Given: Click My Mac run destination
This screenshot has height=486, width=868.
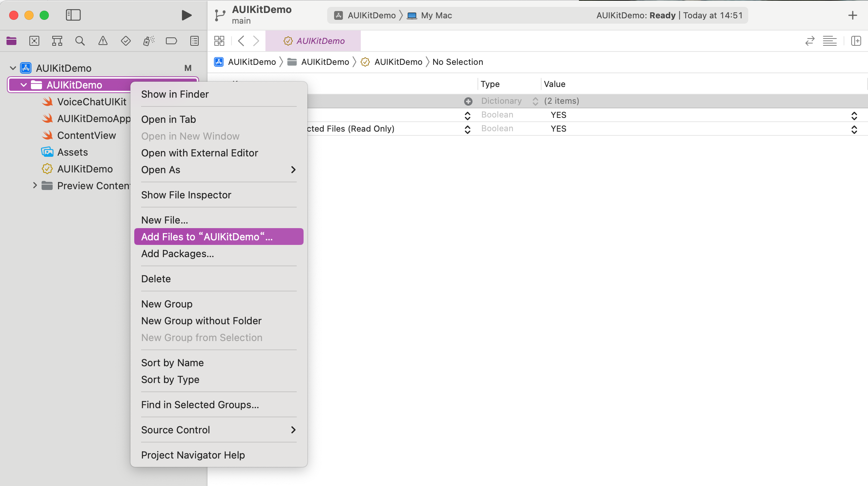Looking at the screenshot, I should click(429, 15).
